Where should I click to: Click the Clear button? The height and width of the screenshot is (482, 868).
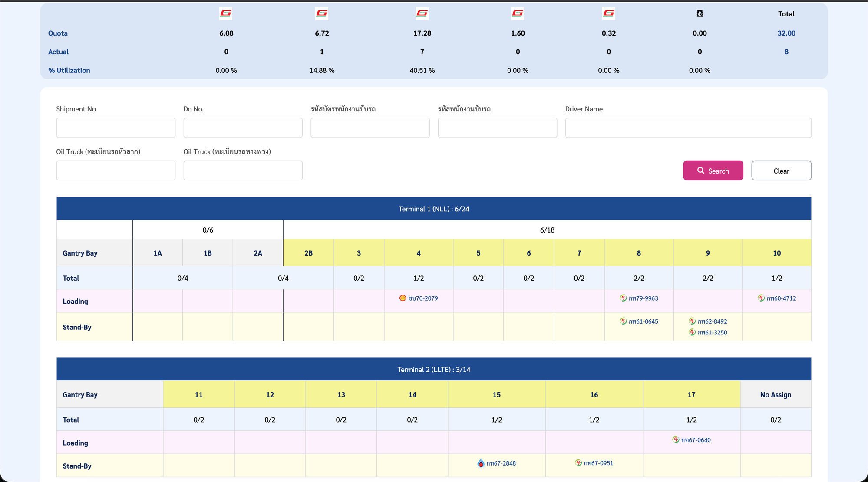pos(781,171)
